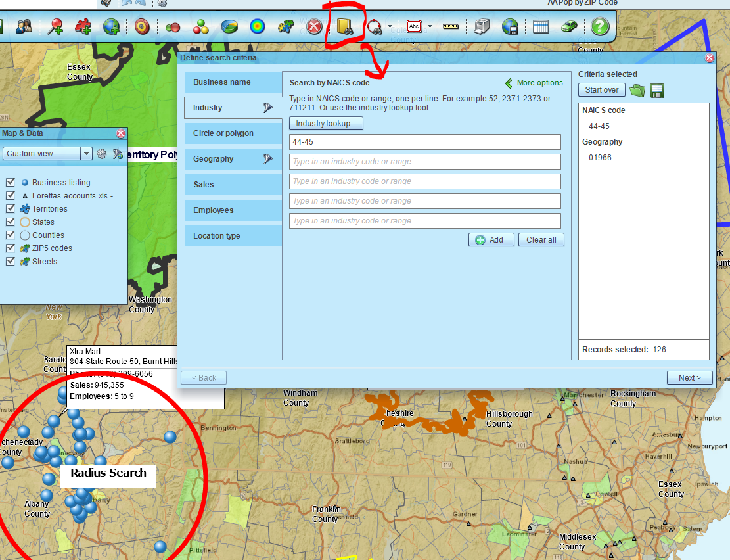Select the Location type tab
This screenshot has height=560, width=730.
coord(233,236)
